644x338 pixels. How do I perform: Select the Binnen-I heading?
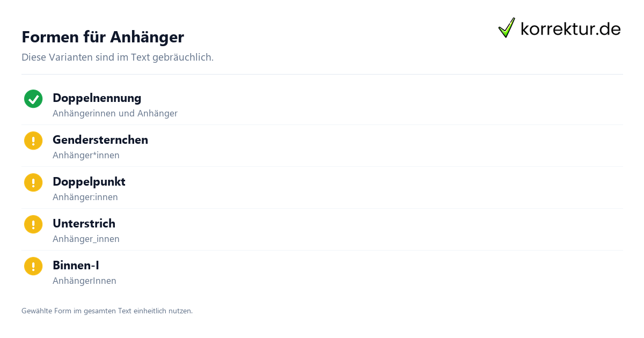pos(76,266)
